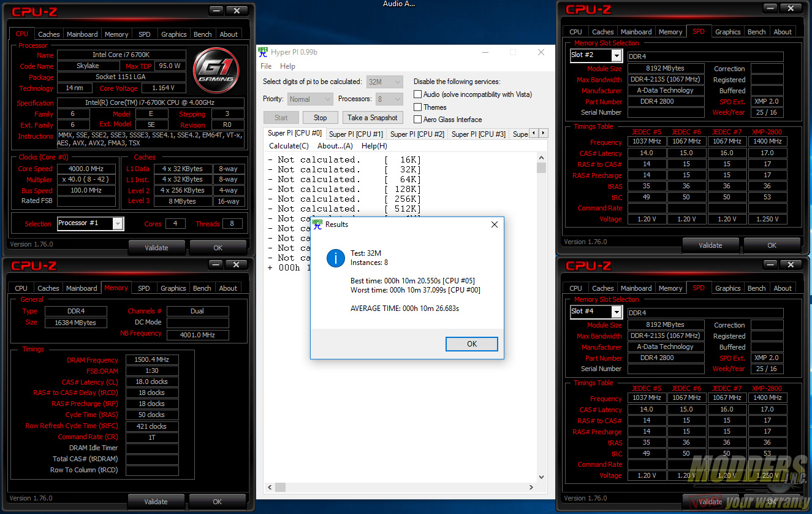Viewport: 812px width, 514px height.
Task: Click the XMP-2800 column header in Slot #2
Action: click(x=767, y=132)
